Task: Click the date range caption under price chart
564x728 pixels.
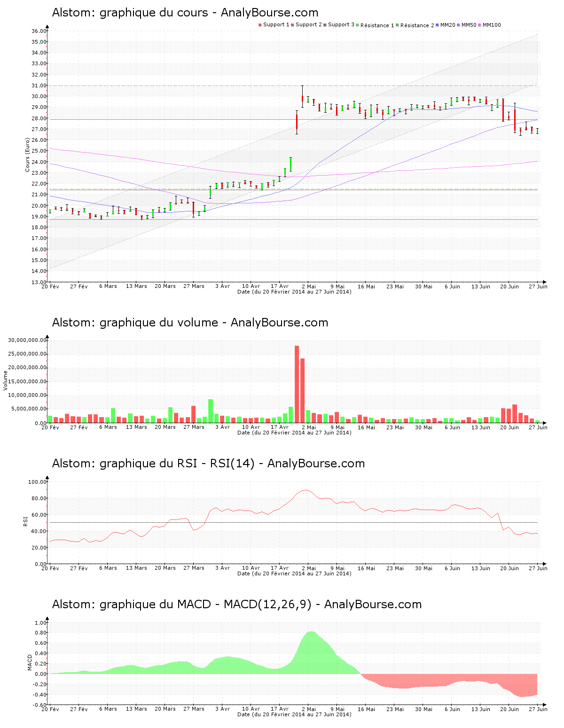Action: pyautogui.click(x=294, y=292)
